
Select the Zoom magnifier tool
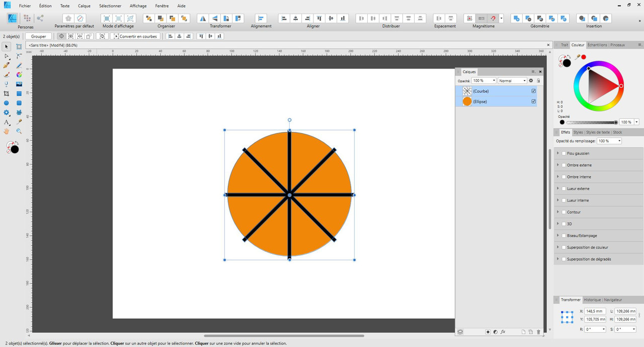pos(19,131)
